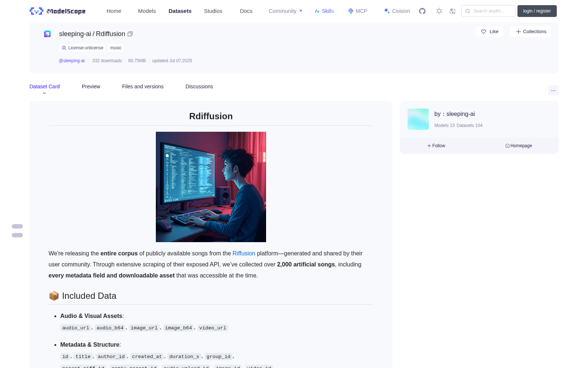Click the dataset avatar icon beside sleeping-ai
The height and width of the screenshot is (368, 588).
[47, 34]
